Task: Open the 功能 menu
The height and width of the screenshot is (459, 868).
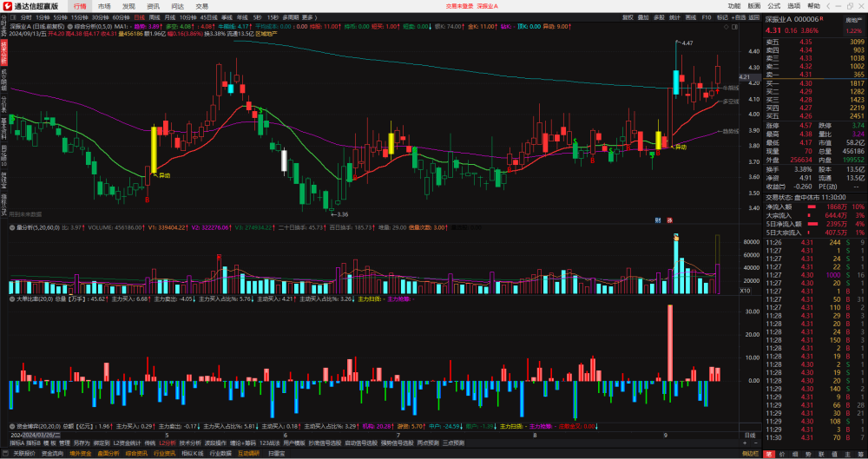Action: [x=734, y=6]
